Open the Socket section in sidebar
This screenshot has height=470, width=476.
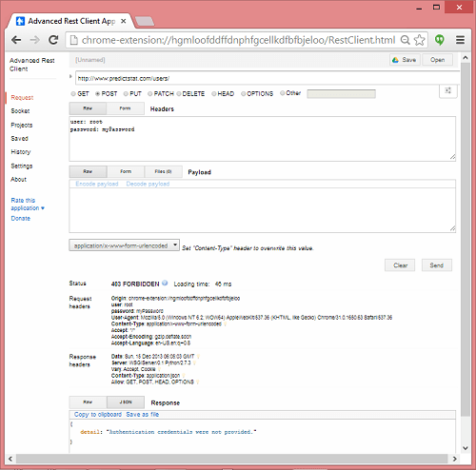click(x=20, y=111)
